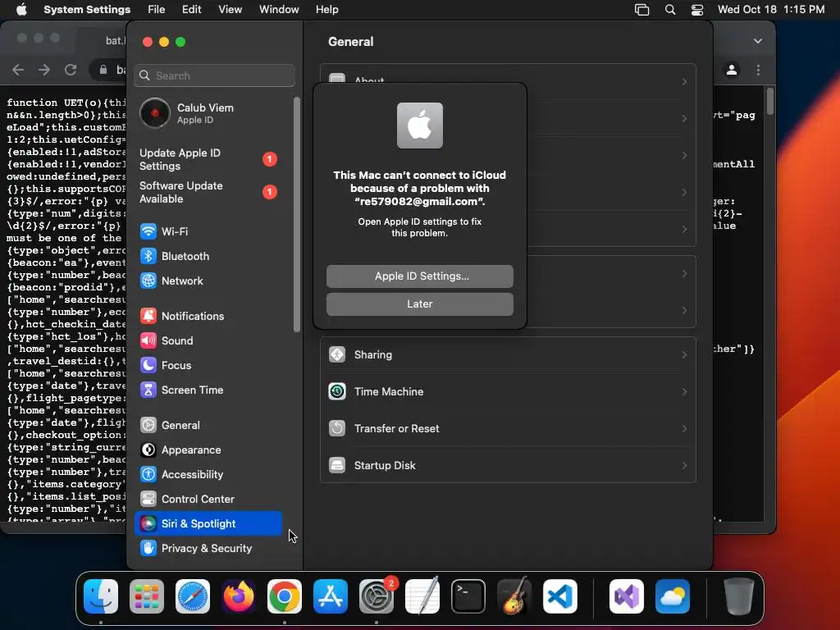Image resolution: width=840 pixels, height=630 pixels.
Task: Expand Transfer or Reset chevron
Action: [x=684, y=428]
